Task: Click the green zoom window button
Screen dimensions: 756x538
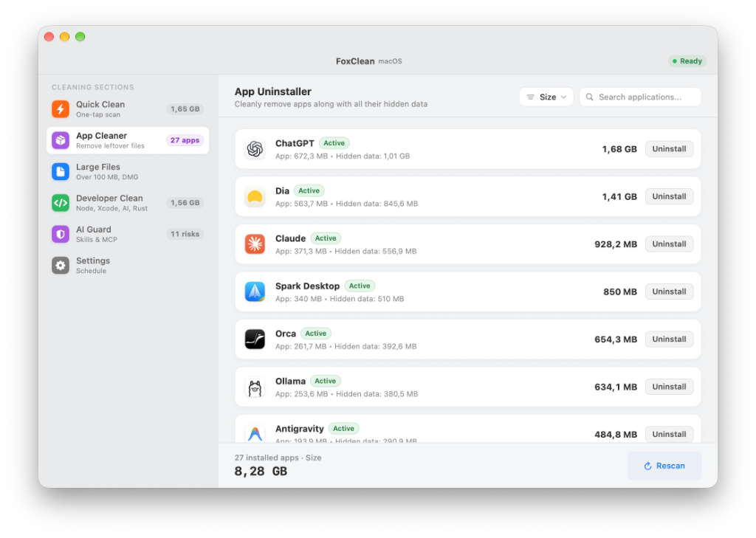Action: click(80, 37)
